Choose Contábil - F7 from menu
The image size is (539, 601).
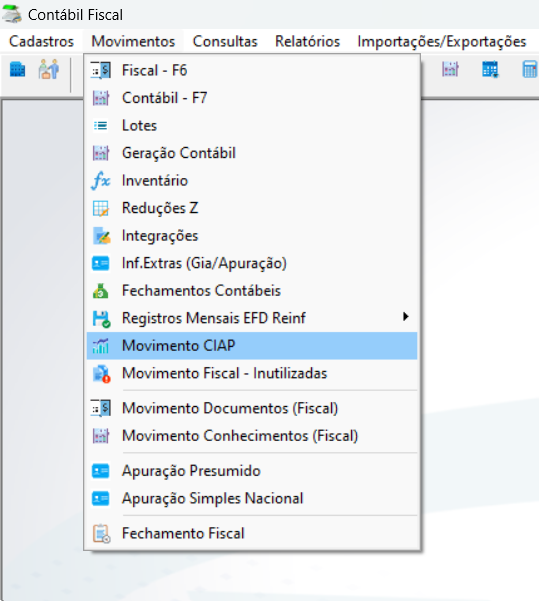pos(252,98)
